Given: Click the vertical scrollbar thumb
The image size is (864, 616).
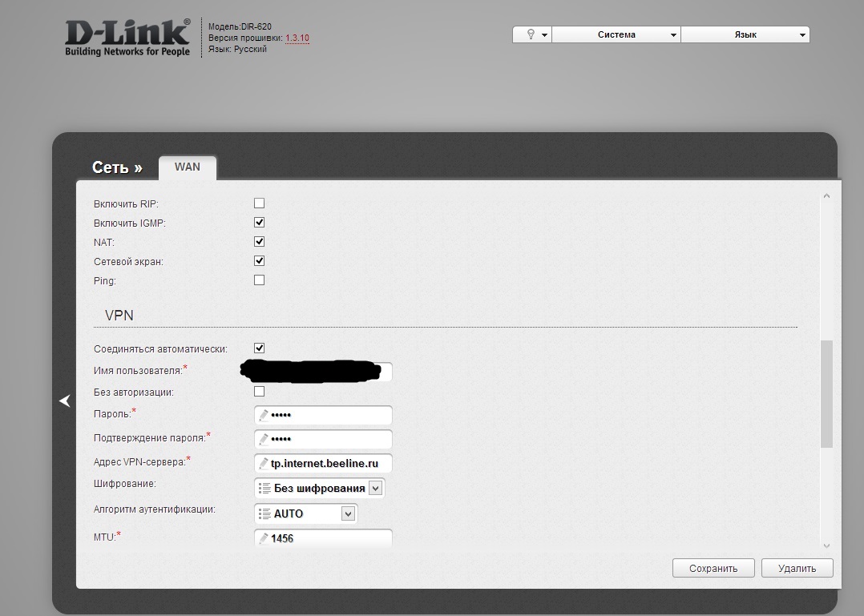Looking at the screenshot, I should (x=826, y=394).
